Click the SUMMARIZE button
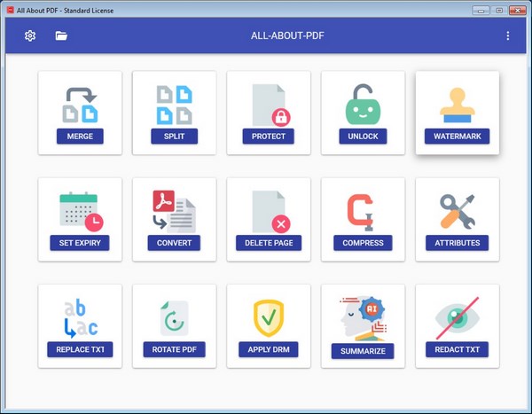 click(x=363, y=351)
